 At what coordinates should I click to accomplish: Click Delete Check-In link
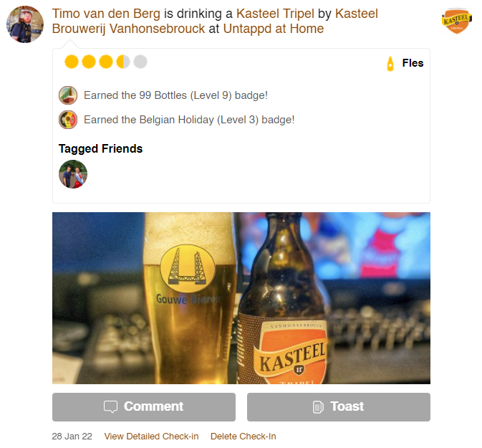tap(244, 436)
